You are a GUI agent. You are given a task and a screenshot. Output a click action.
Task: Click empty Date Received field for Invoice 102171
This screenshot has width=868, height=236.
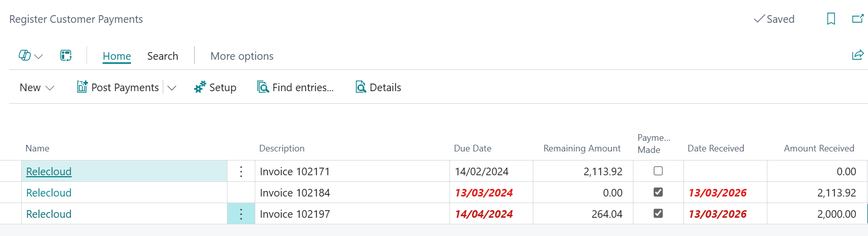pos(725,172)
